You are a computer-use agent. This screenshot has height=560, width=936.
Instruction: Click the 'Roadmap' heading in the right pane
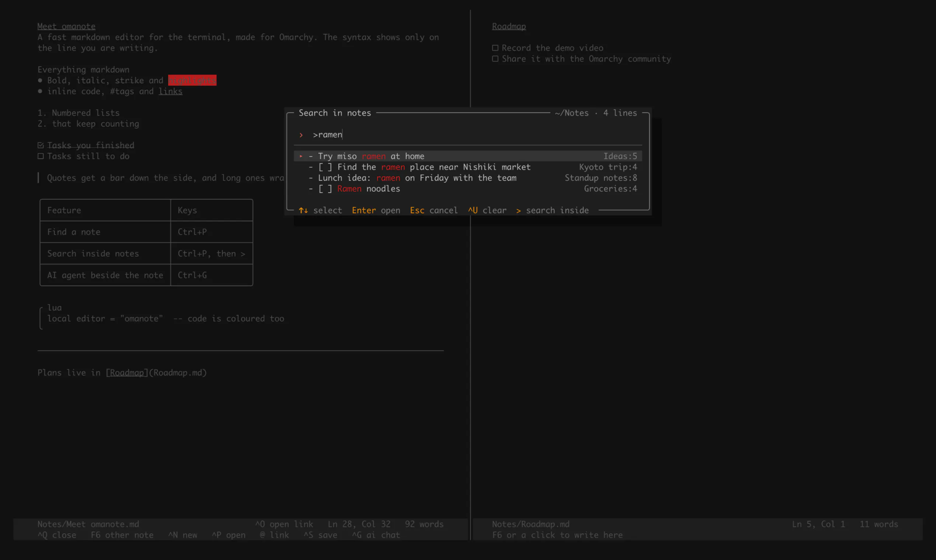pyautogui.click(x=509, y=27)
